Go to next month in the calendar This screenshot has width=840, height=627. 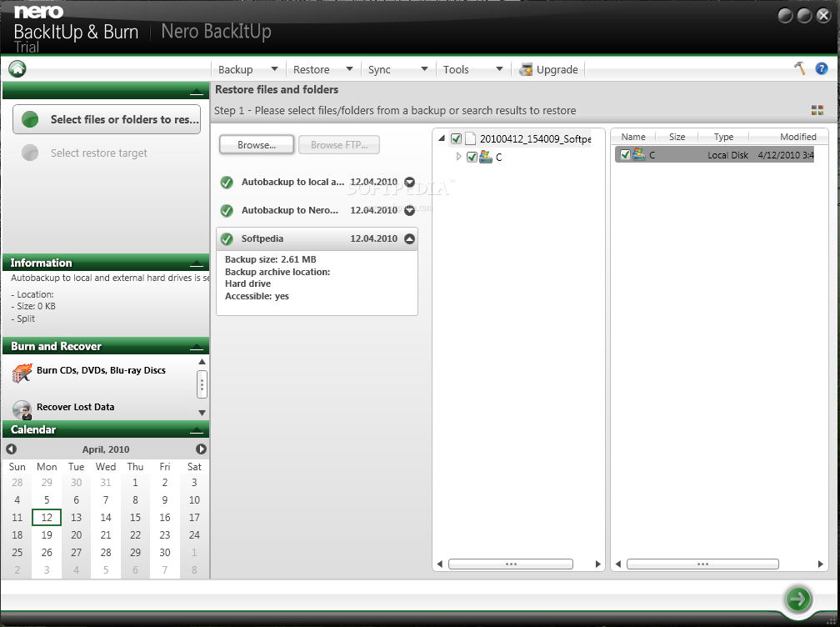[x=201, y=449]
